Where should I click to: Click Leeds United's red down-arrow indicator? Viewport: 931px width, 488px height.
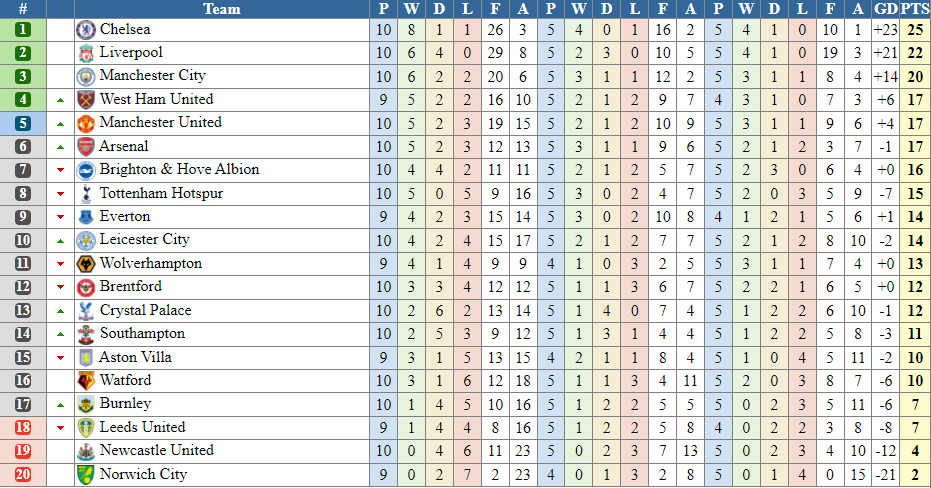[60, 428]
